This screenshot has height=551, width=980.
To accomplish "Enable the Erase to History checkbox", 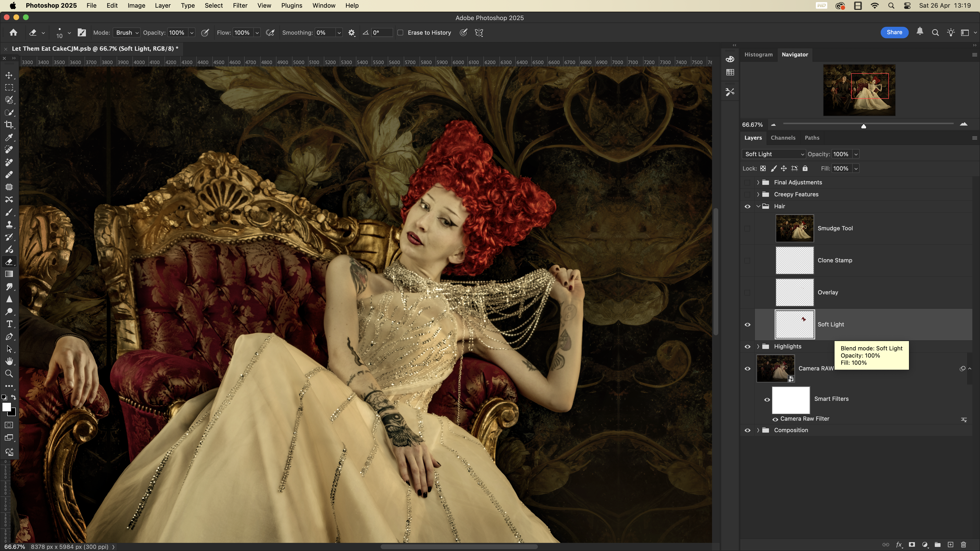I will point(400,33).
